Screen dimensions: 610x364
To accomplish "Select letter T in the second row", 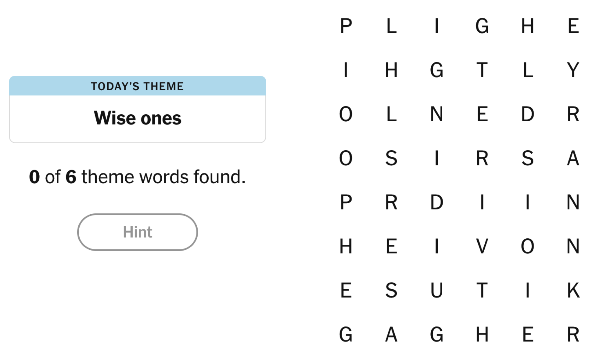I will point(482,70).
